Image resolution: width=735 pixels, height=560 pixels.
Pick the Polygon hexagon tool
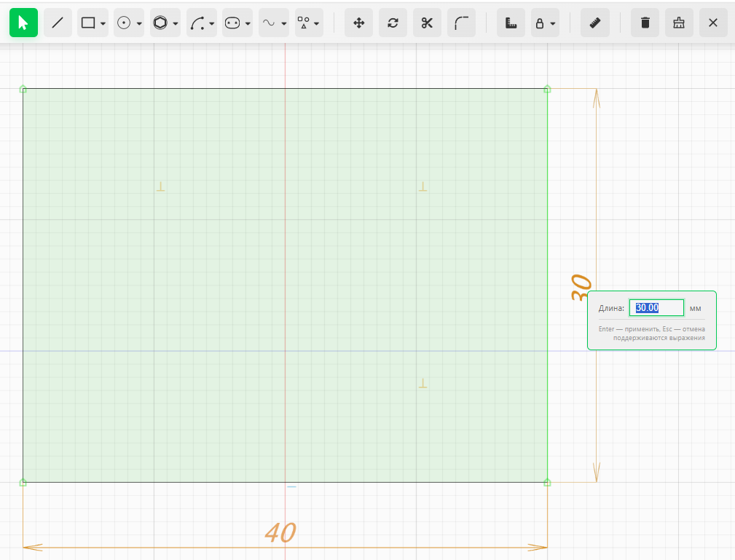point(160,23)
